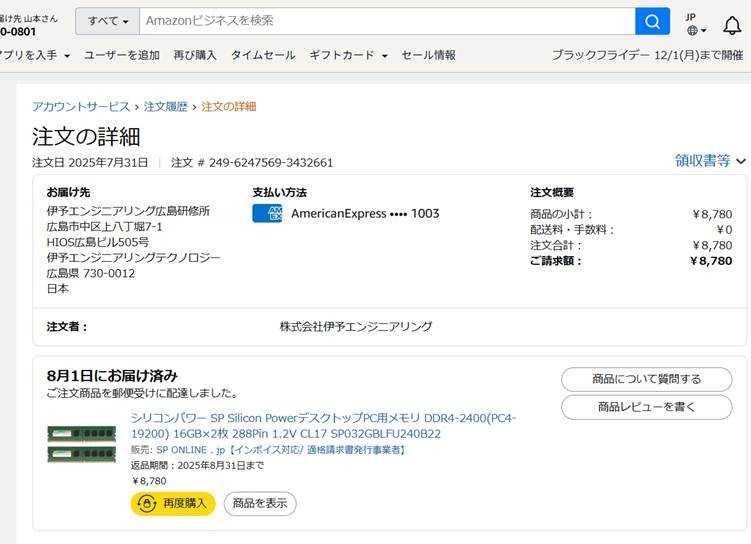Click the JP globe language selector
Screen dimensions: 751x544
click(695, 24)
